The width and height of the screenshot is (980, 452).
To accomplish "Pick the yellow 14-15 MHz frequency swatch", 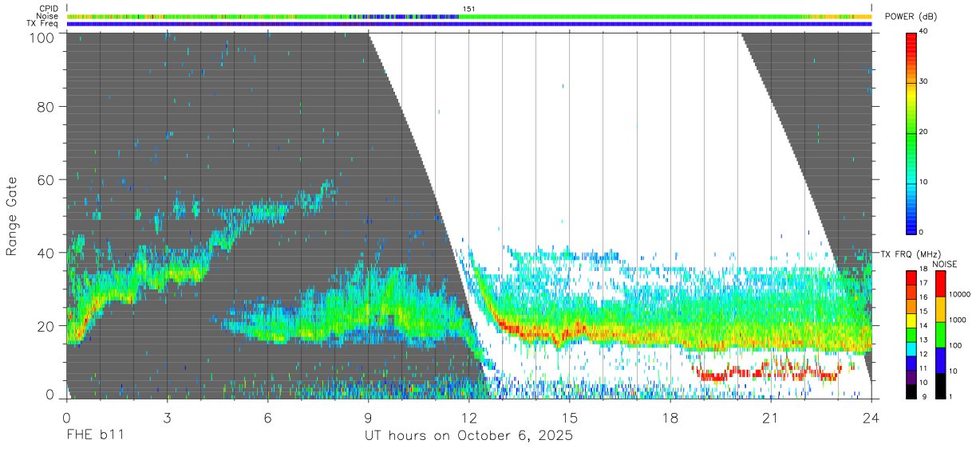I will pyautogui.click(x=911, y=320).
